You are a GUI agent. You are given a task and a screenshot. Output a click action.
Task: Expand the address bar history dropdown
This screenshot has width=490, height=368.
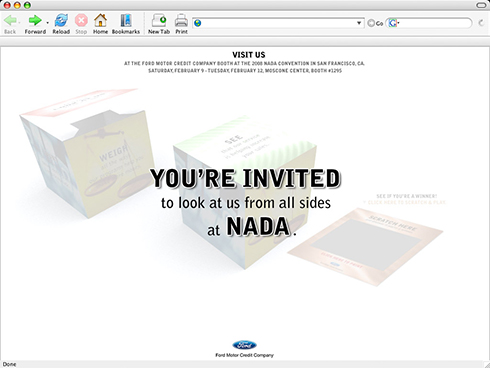(x=359, y=23)
